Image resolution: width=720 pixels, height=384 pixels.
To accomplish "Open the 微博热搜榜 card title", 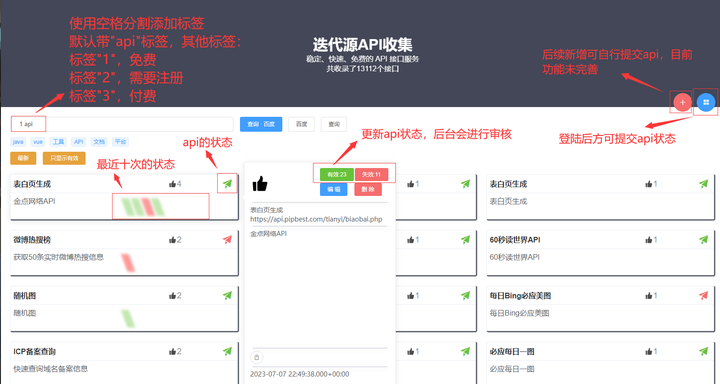I will click(x=32, y=240).
